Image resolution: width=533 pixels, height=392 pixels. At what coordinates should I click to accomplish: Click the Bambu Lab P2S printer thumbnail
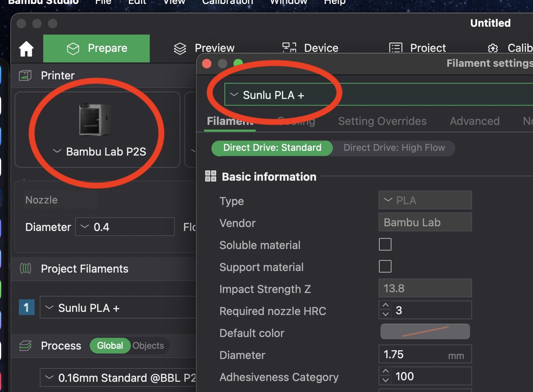pos(95,120)
